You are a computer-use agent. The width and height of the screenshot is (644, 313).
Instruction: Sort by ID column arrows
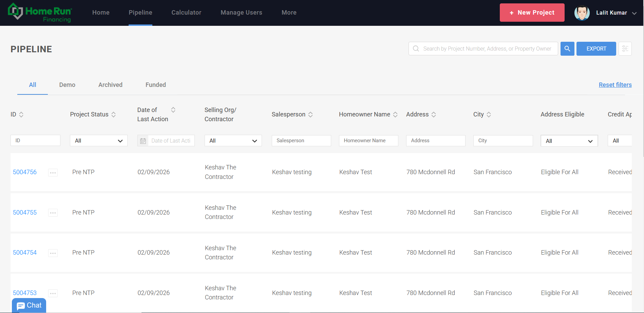click(x=21, y=114)
